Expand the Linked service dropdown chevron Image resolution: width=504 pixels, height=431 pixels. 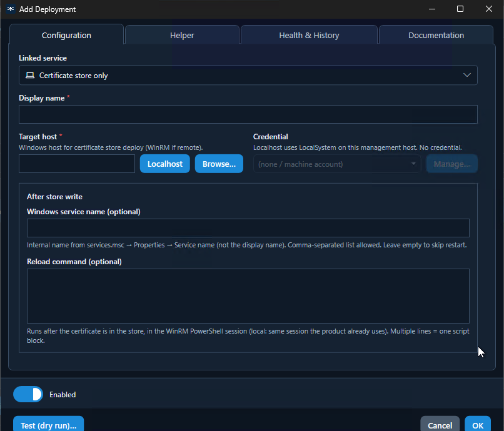466,75
